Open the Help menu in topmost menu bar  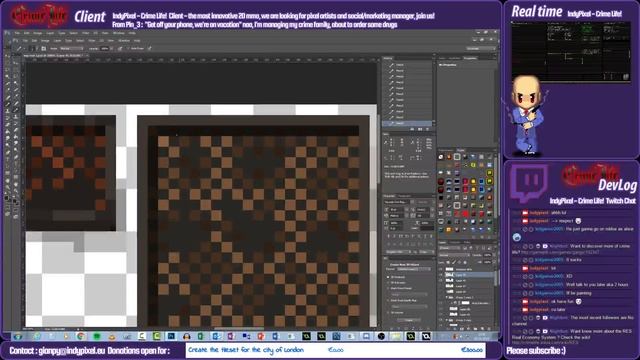click(132, 33)
